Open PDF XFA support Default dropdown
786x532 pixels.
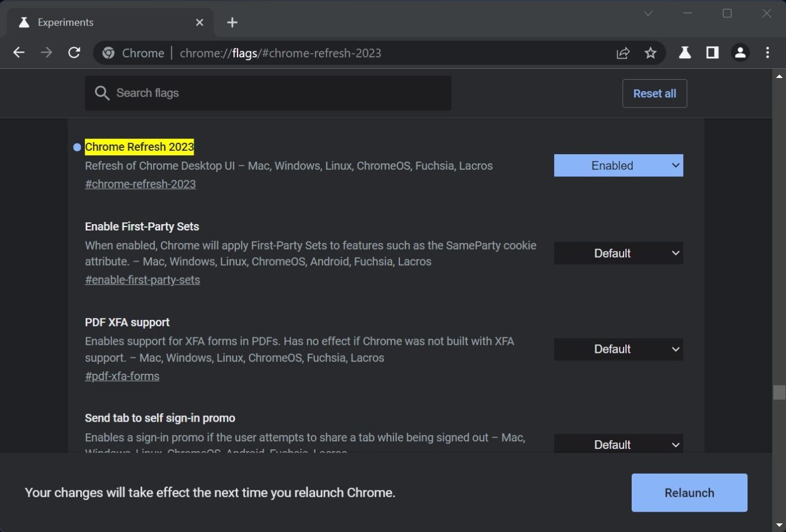[618, 349]
